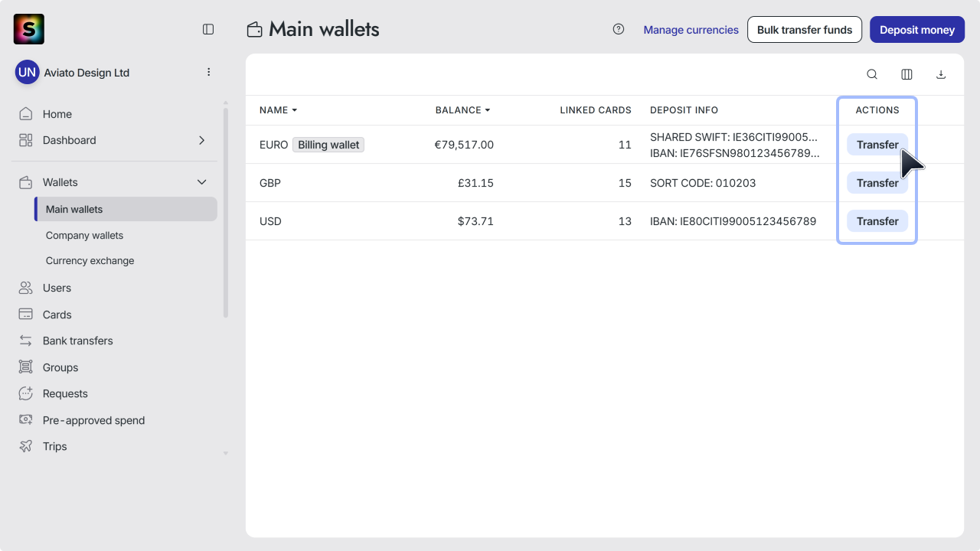Click the colorful S app logo
980x551 pixels.
(x=29, y=29)
